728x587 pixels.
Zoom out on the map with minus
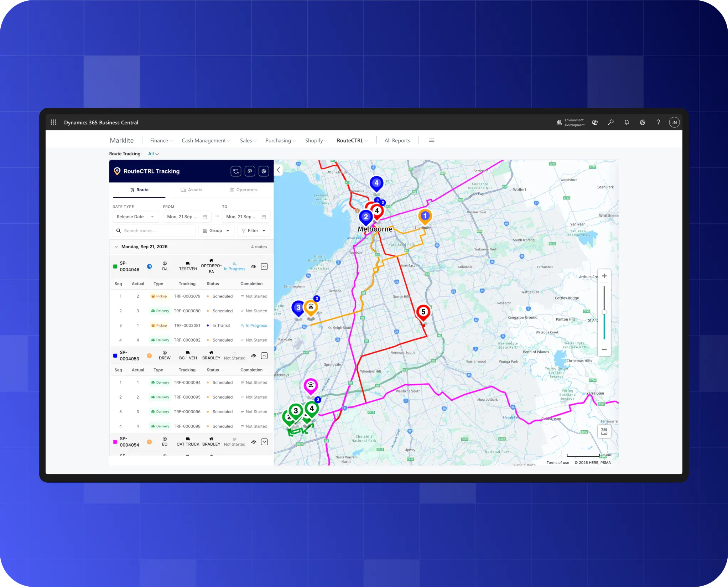pyautogui.click(x=604, y=349)
